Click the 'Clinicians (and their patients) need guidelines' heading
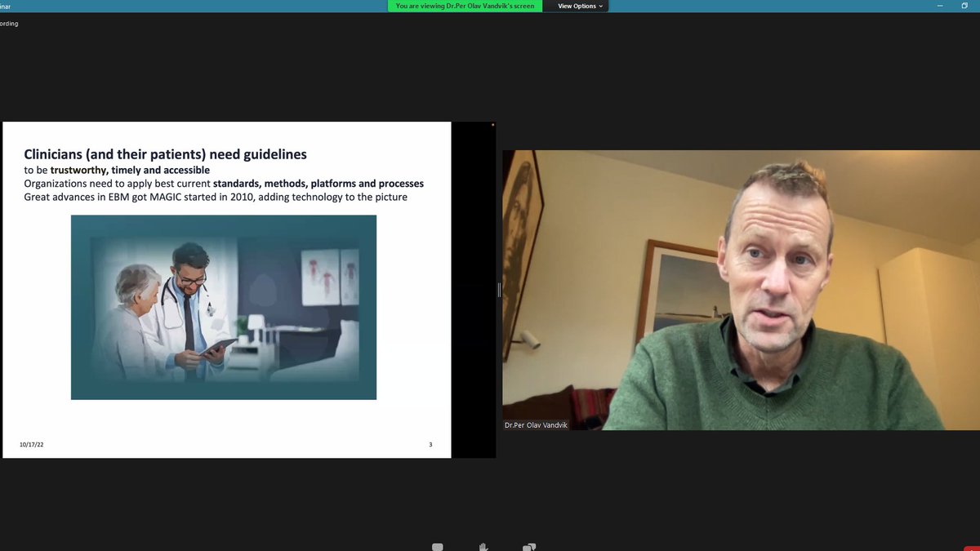This screenshot has height=551, width=980. 166,154
